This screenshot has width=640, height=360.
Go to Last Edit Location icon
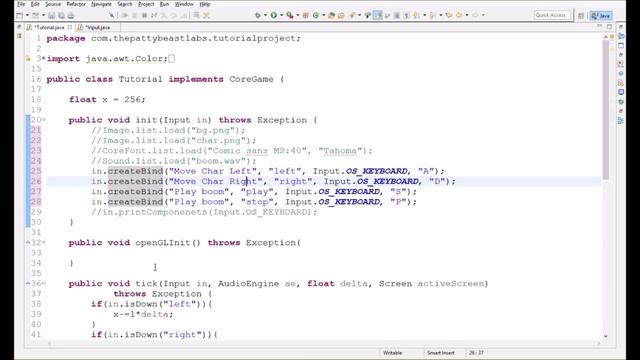(449, 15)
